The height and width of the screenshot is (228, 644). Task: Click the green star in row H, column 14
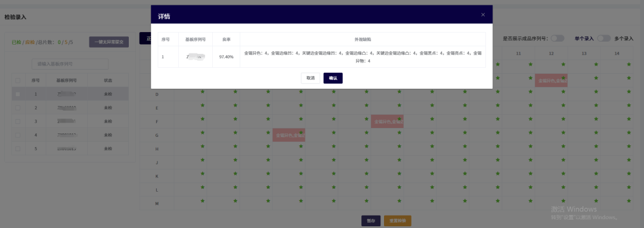(x=629, y=146)
